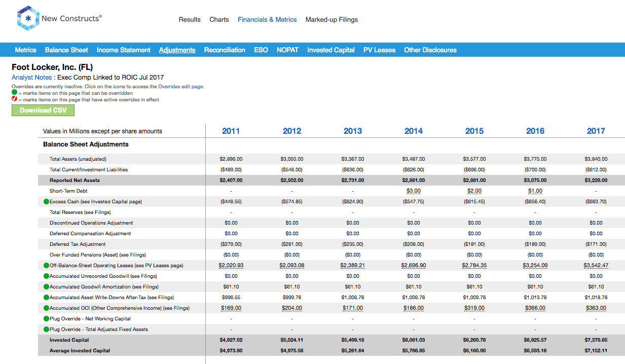Screen dimensions: 625x364
Task: Click override icon beside Accumulated OCI
Action: tap(46, 308)
